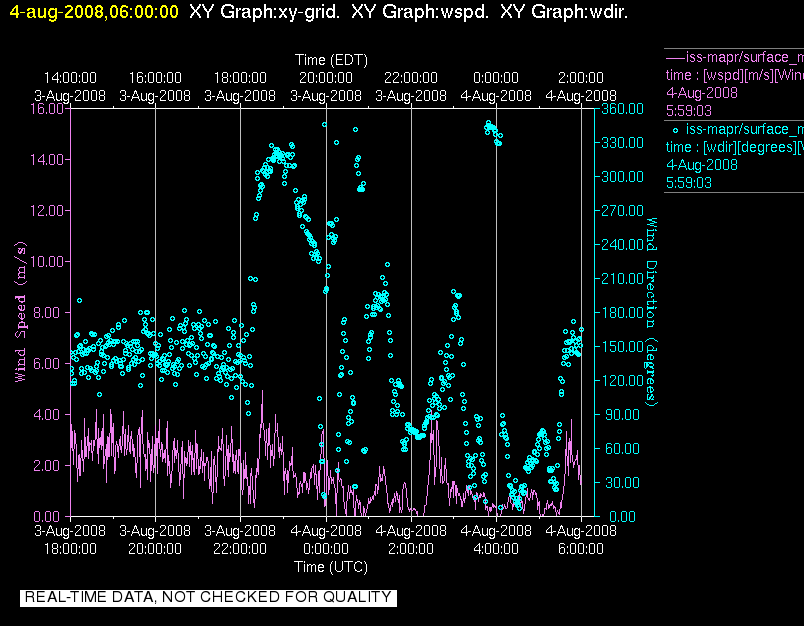Click the Wind Direction (degrees) axis title
The height and width of the screenshot is (626, 804).
point(651,312)
